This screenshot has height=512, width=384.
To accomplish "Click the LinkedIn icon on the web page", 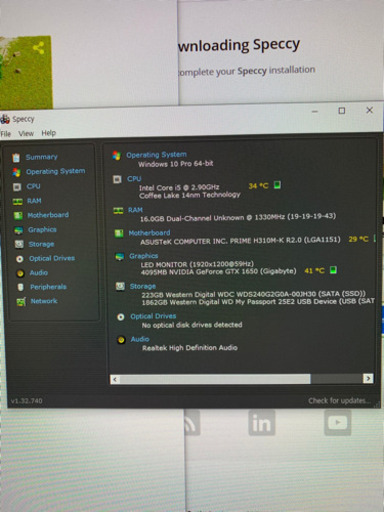I will click(262, 423).
